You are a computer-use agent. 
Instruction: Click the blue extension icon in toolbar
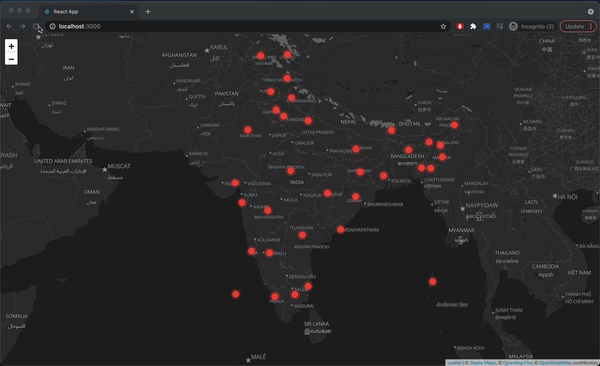pyautogui.click(x=486, y=26)
